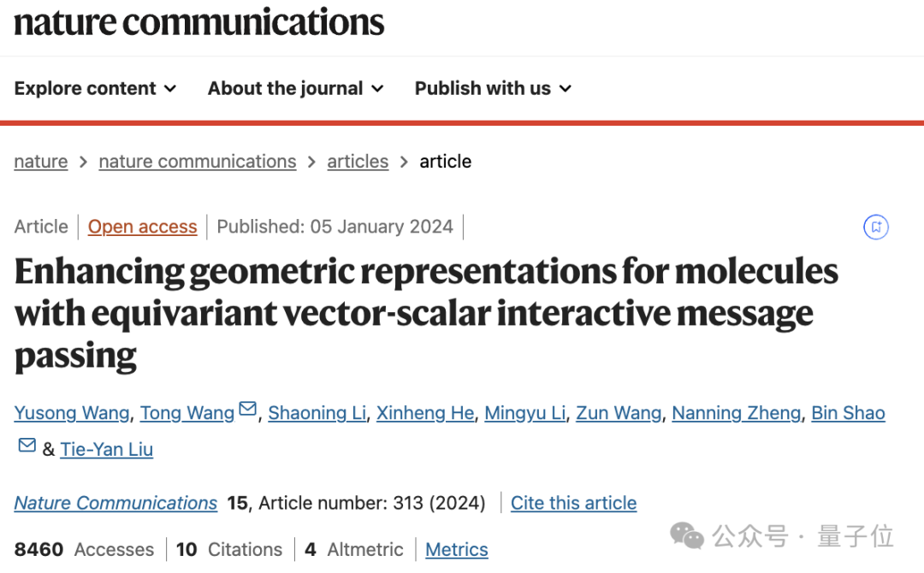Viewport: 924px width, 573px height.
Task: Go to nature breadcrumb link
Action: [41, 162]
